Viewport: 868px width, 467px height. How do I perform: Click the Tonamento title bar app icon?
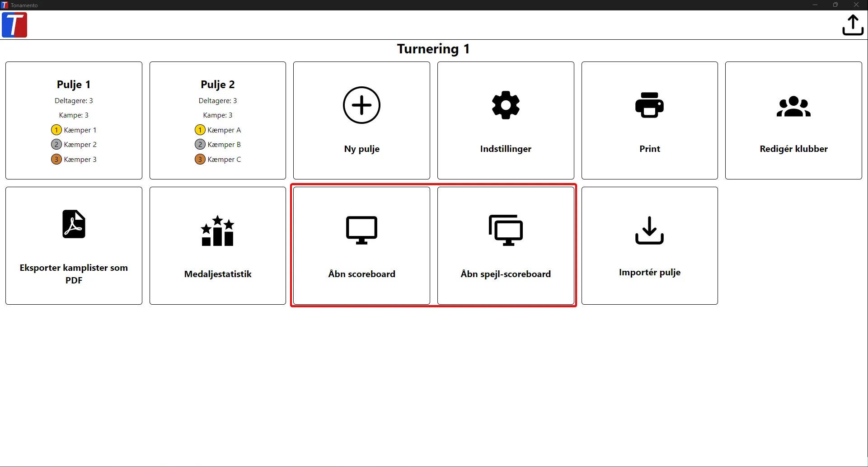[5, 5]
